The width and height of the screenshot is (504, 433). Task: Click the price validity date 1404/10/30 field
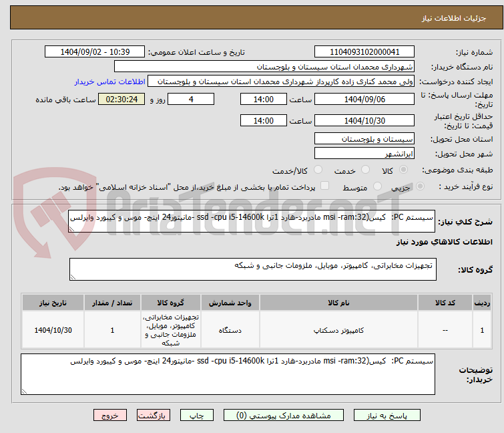pos(364,120)
